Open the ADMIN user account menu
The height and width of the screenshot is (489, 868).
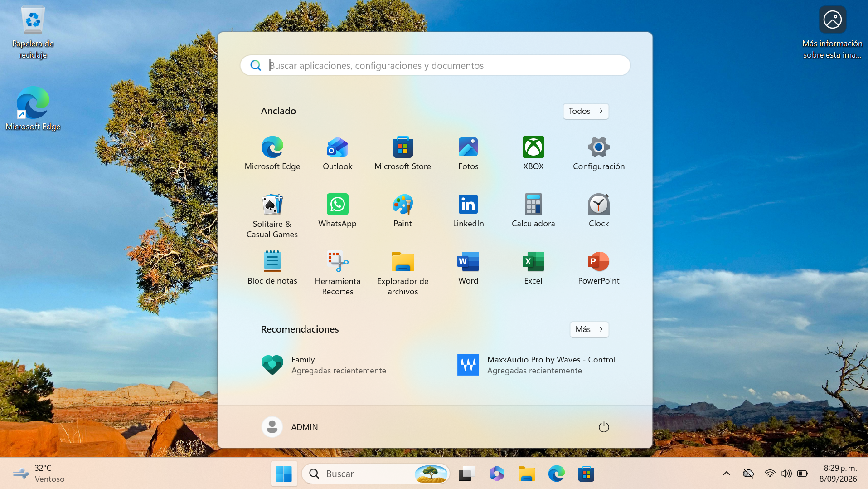click(290, 427)
